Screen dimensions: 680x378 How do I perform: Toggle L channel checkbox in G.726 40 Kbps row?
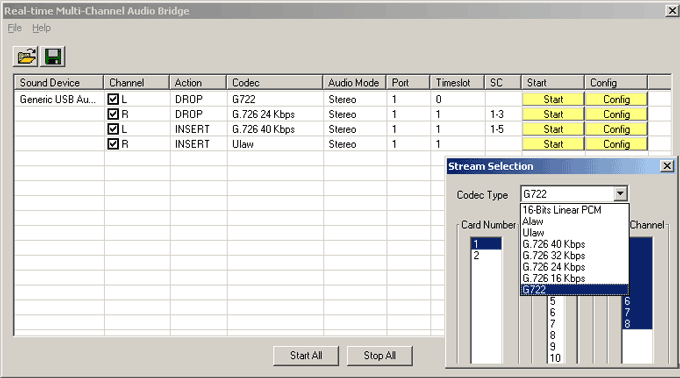[113, 129]
